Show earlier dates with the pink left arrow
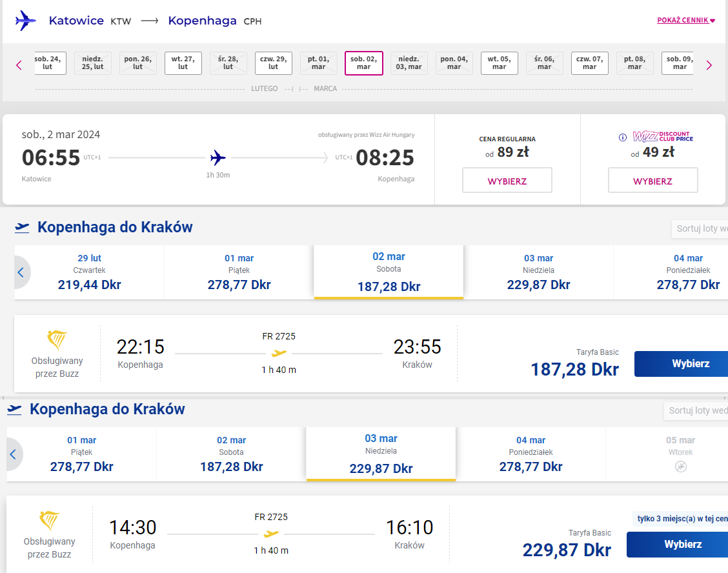The width and height of the screenshot is (728, 573). coord(19,65)
